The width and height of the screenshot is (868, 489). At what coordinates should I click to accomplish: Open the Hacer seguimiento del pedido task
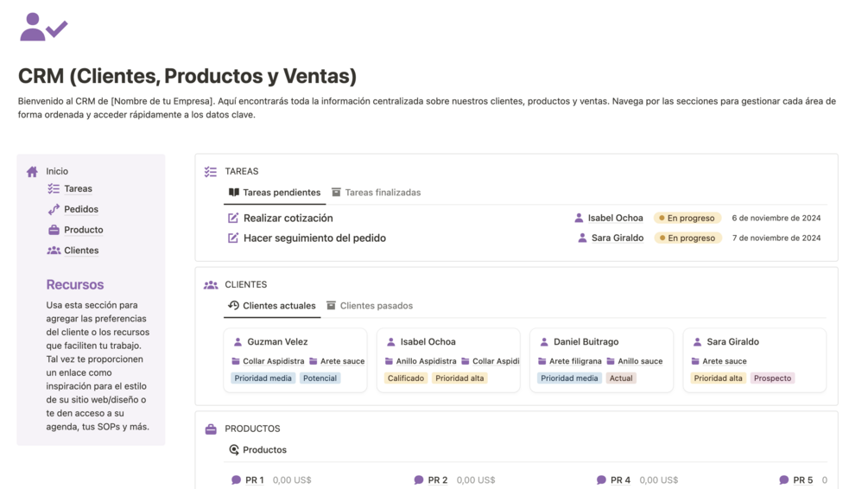[x=314, y=238]
